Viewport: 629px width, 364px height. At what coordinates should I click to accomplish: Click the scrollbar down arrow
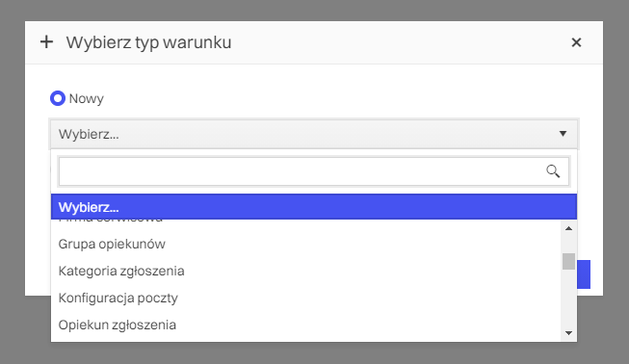(568, 333)
